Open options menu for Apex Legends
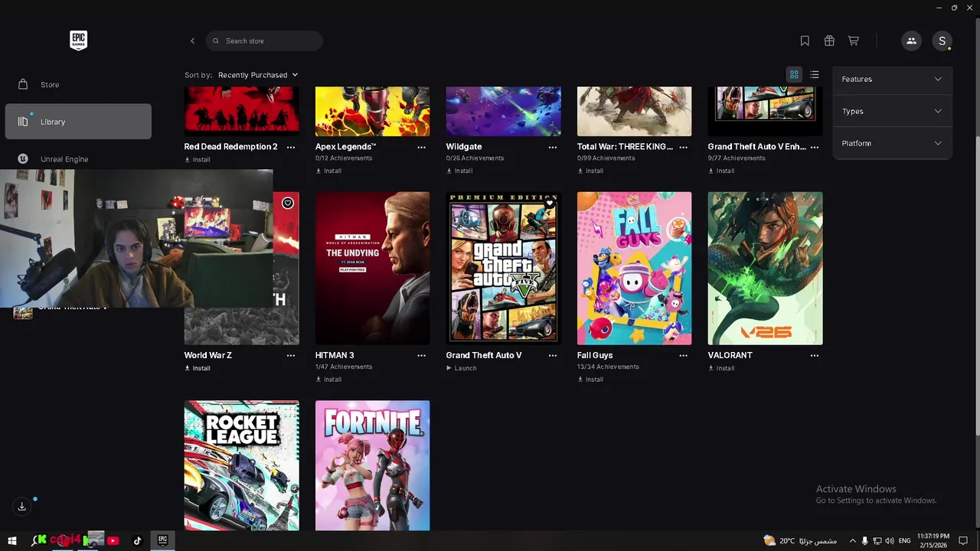This screenshot has height=551, width=980. [x=422, y=147]
